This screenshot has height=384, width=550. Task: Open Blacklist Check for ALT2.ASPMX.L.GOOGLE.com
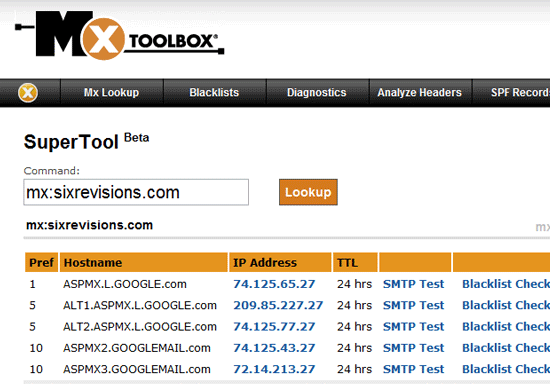pos(506,327)
